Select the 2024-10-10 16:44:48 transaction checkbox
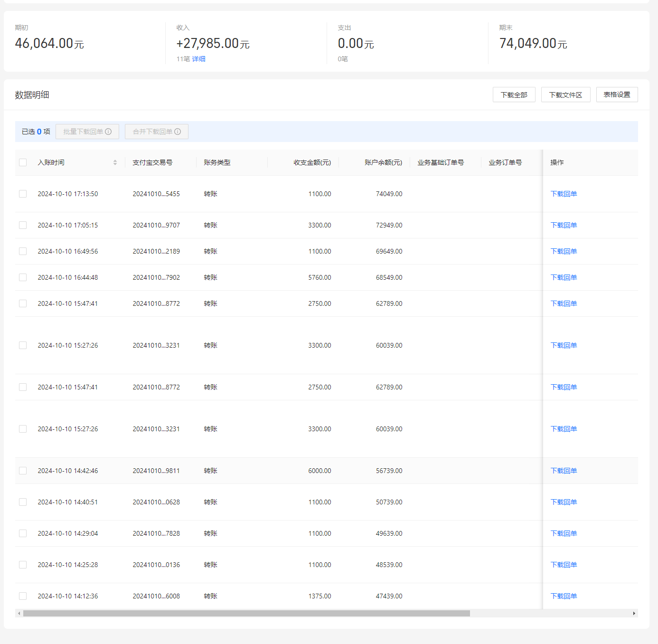 (x=23, y=277)
